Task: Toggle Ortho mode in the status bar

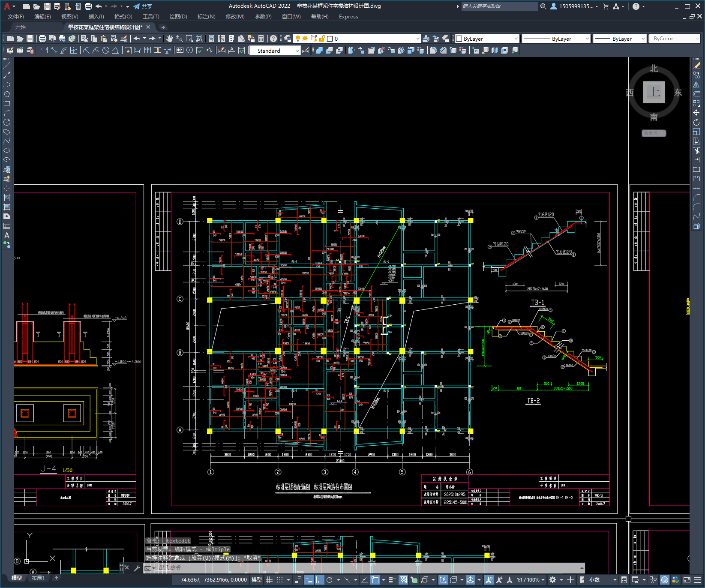Action: pos(319,580)
